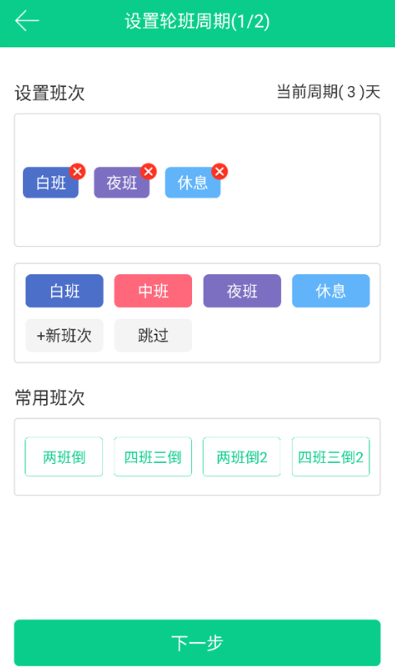Apply the 两班倒 preset
Viewport: 395px width, 670px height.
64,457
